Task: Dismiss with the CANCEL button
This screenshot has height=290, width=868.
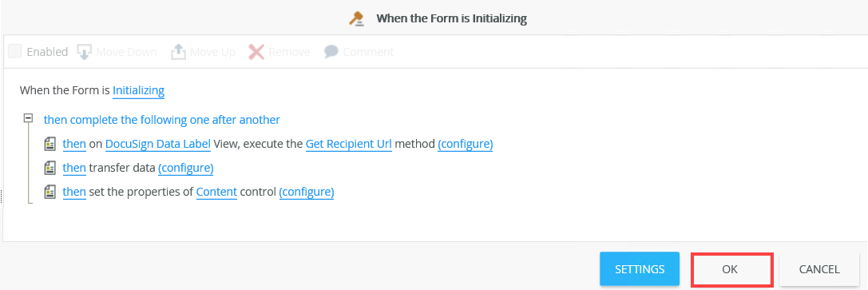Action: [x=819, y=269]
